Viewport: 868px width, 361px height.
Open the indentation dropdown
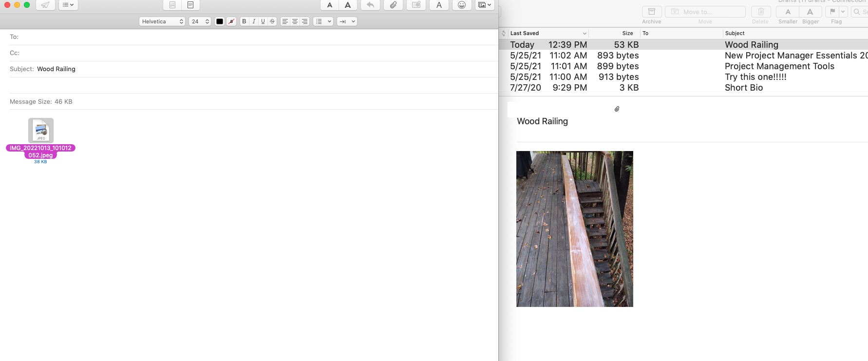pyautogui.click(x=347, y=21)
